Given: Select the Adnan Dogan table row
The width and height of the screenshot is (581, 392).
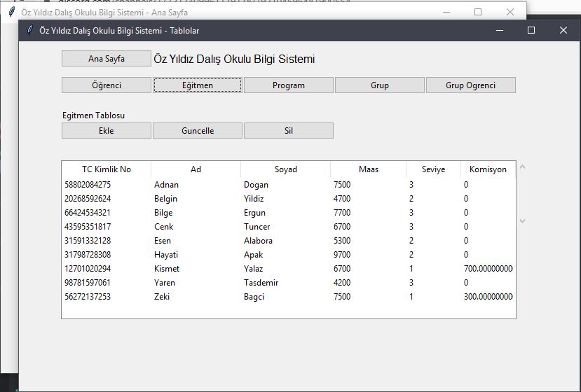Looking at the screenshot, I should pyautogui.click(x=288, y=185).
